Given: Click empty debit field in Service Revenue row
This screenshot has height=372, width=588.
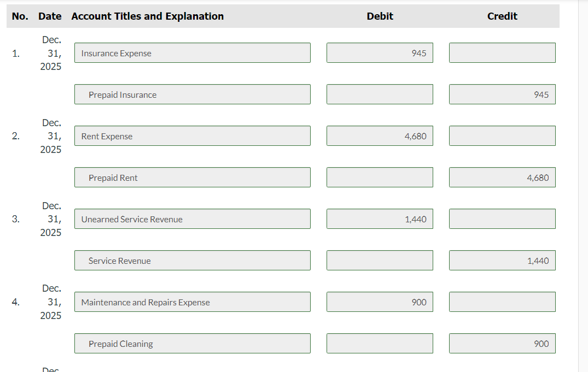Looking at the screenshot, I should coord(380,261).
